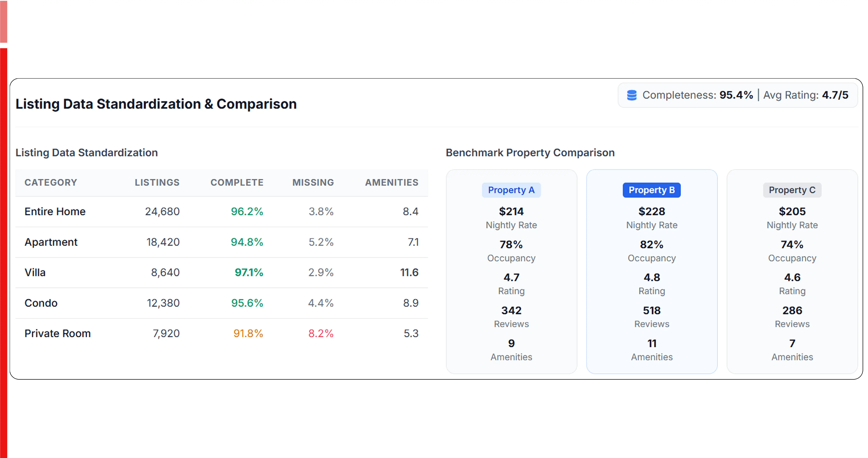The image size is (868, 458).
Task: Click the 97.1% complete value
Action: click(x=249, y=273)
